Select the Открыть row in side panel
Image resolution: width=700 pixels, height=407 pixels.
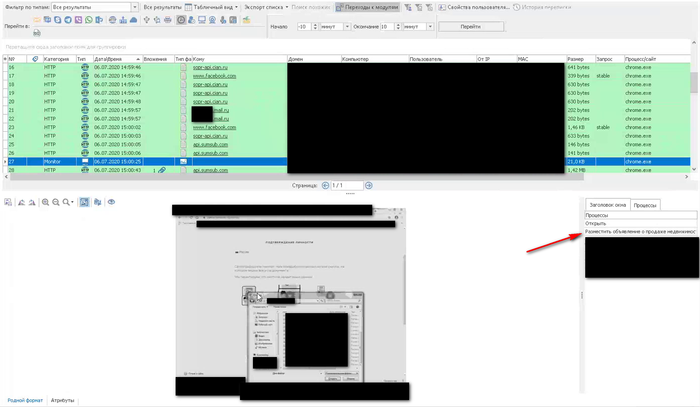(x=640, y=223)
